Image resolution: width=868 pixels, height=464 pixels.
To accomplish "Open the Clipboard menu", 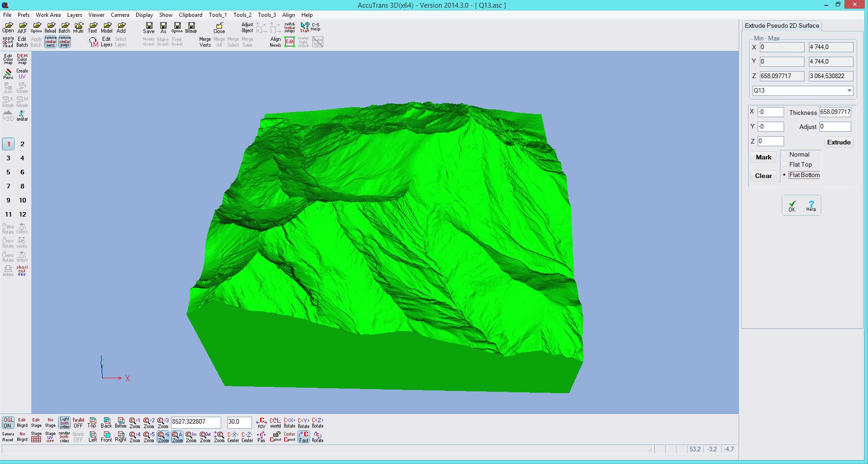I will click(191, 15).
